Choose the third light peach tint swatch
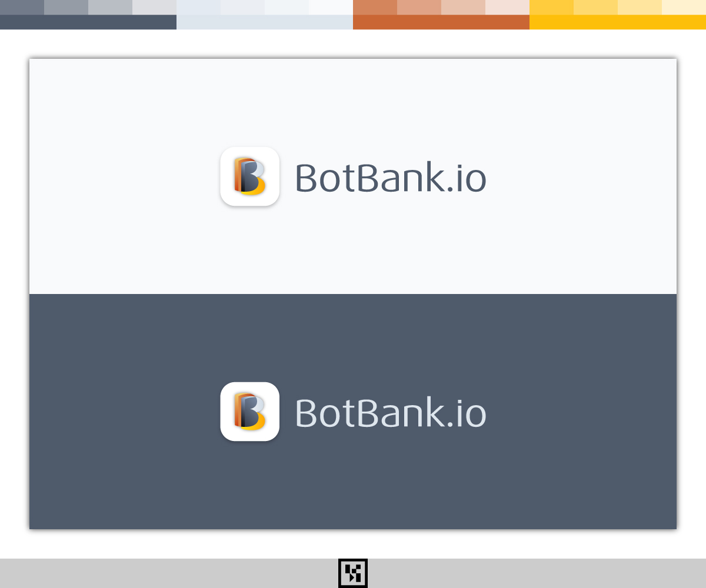 click(x=463, y=7)
